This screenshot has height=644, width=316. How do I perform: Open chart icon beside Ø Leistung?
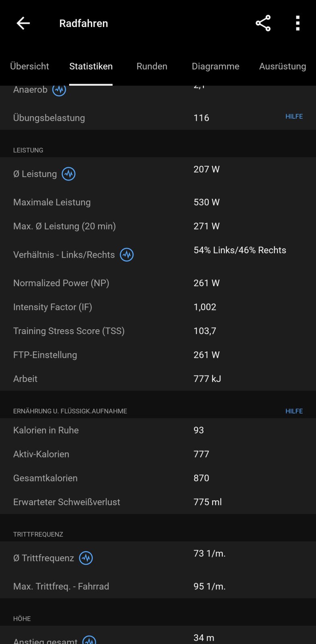tap(69, 174)
